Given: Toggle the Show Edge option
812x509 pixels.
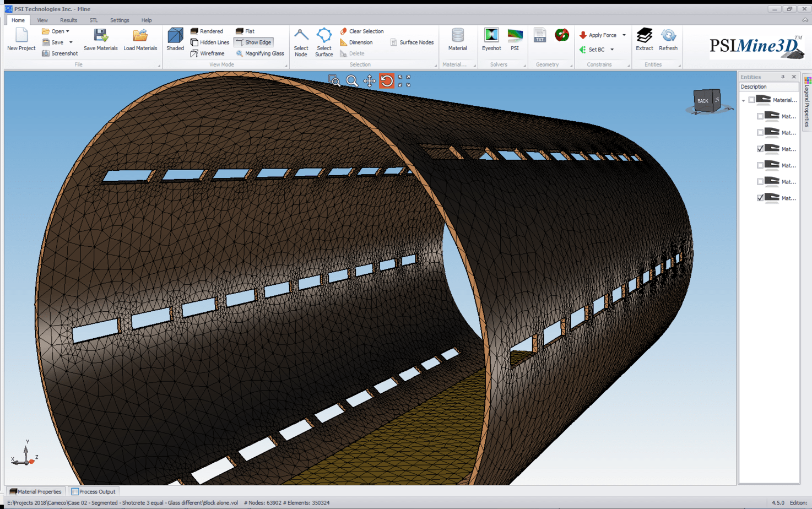Looking at the screenshot, I should coord(253,42).
